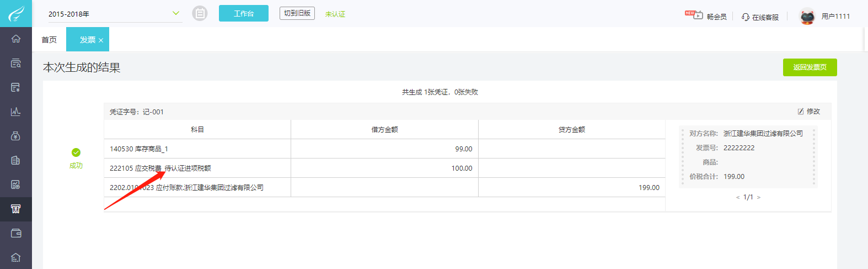Click the NEW video icon
This screenshot has height=269, width=868.
pos(694,15)
